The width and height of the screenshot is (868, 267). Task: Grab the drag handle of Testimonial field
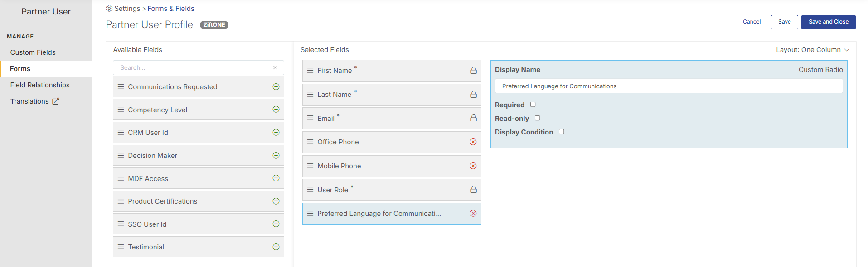coord(121,247)
